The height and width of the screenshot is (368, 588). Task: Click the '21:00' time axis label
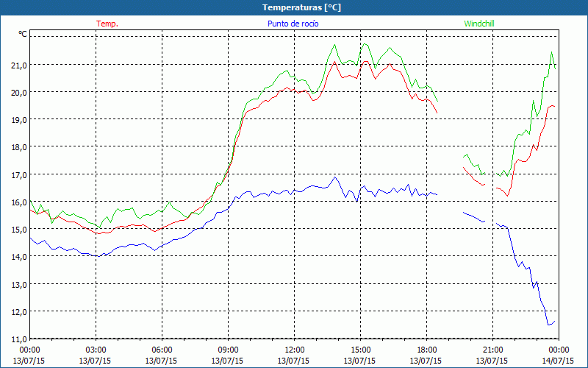[x=492, y=350]
